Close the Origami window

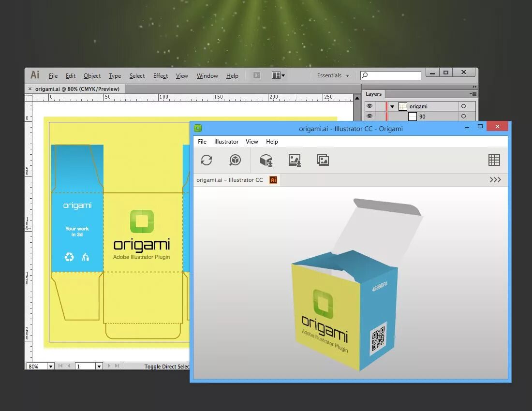[497, 127]
